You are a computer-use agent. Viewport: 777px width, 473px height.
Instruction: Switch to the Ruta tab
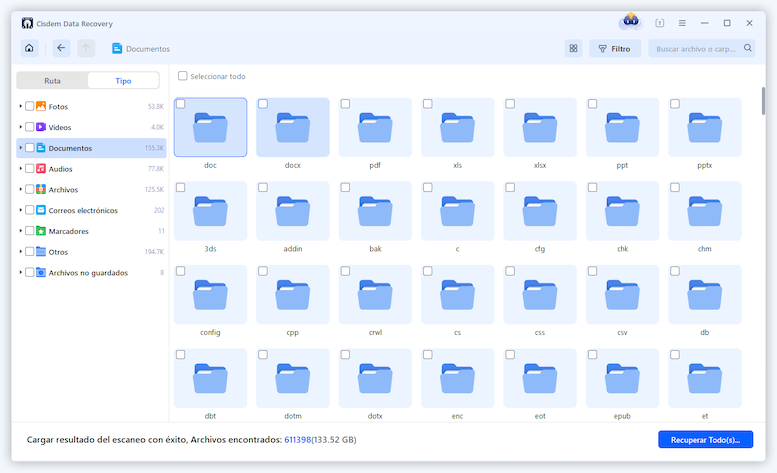coord(52,81)
